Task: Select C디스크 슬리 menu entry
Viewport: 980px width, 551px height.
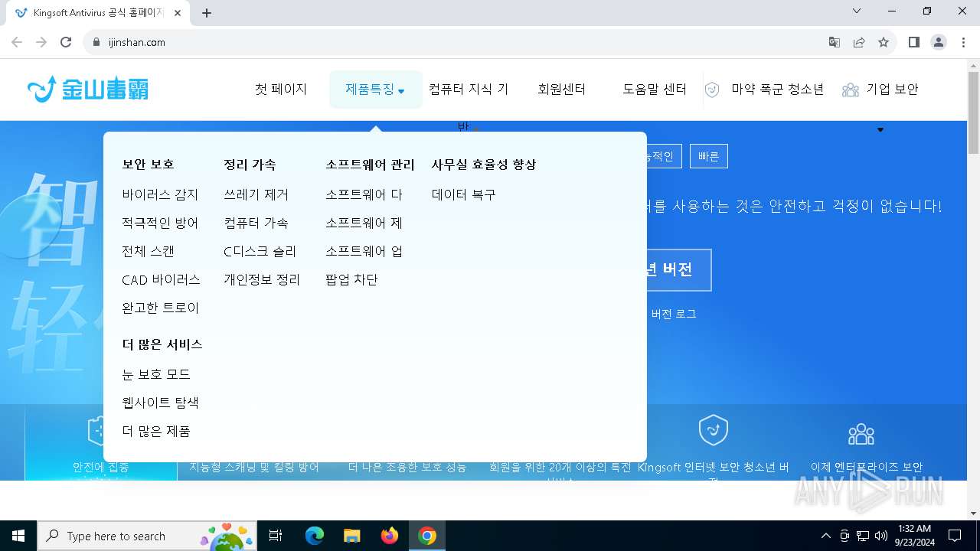Action: click(x=260, y=251)
